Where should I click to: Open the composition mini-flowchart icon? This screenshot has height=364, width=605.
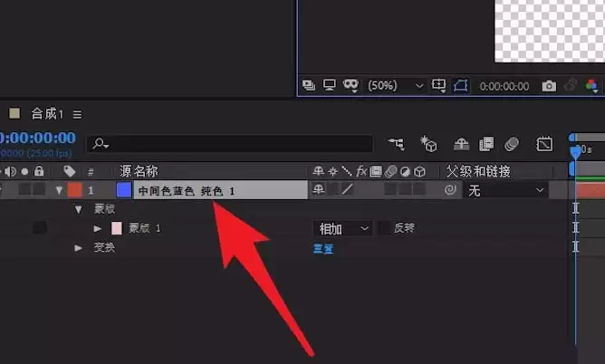click(x=396, y=144)
